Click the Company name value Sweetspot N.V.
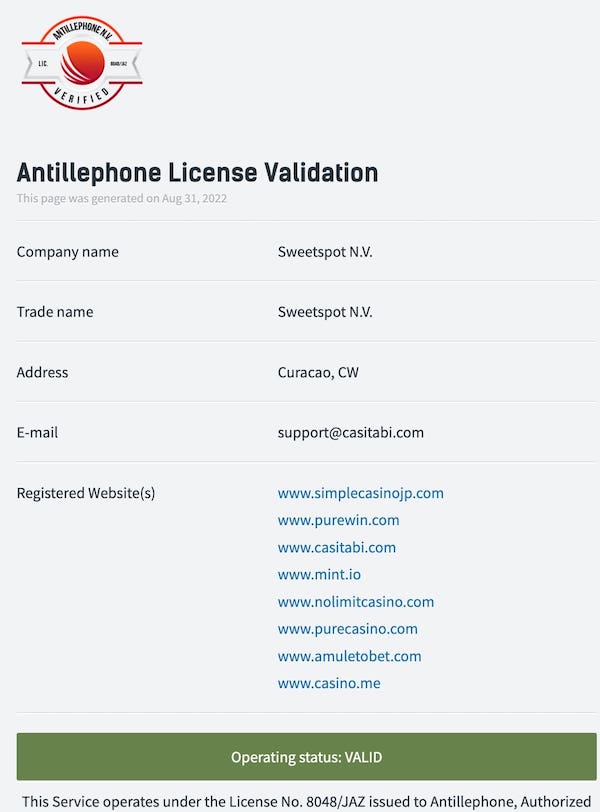 (324, 252)
